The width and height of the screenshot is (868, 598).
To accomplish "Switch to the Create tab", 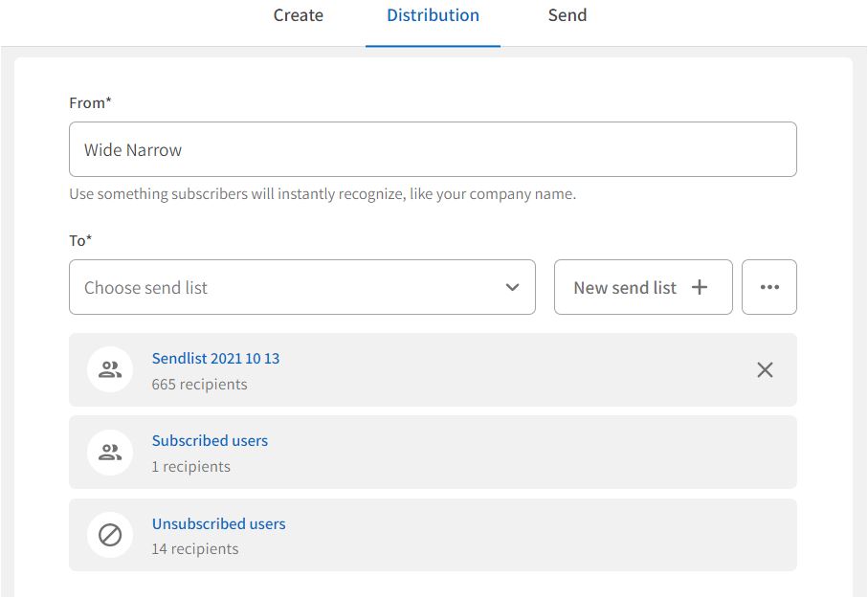I will [x=298, y=15].
